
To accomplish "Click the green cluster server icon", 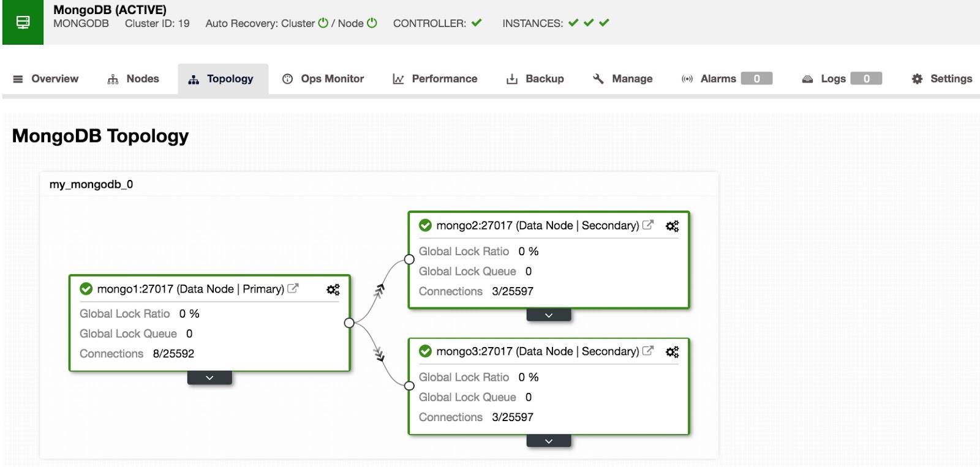I will (23, 23).
